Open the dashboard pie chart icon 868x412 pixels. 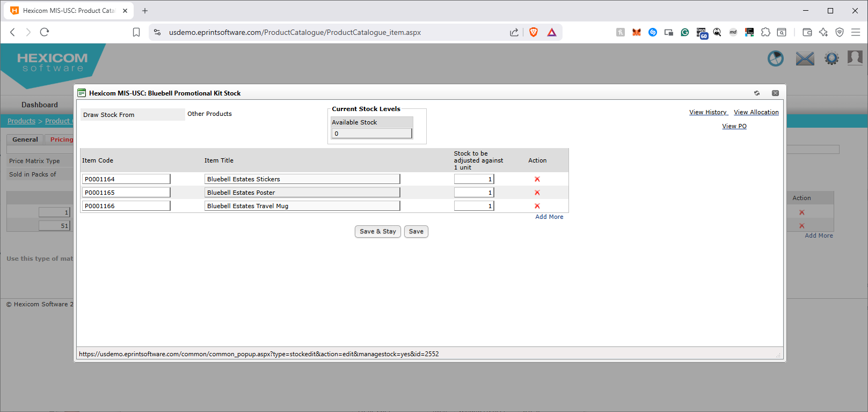coord(776,58)
